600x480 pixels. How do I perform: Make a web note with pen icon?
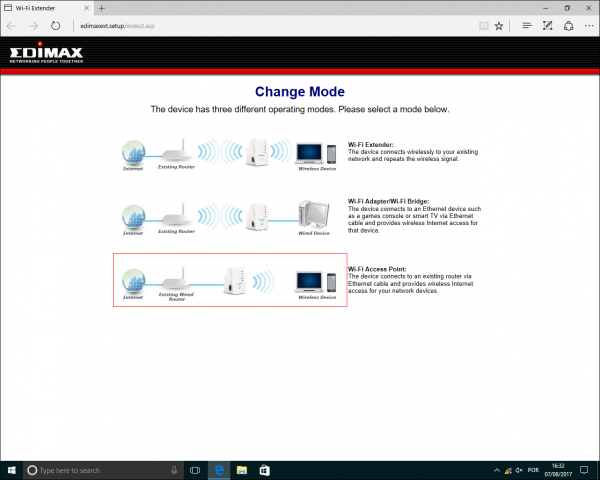tap(548, 26)
